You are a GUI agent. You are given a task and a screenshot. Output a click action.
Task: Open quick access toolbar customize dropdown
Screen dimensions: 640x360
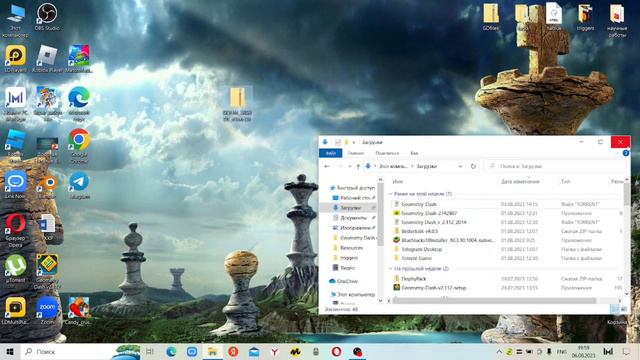point(354,142)
